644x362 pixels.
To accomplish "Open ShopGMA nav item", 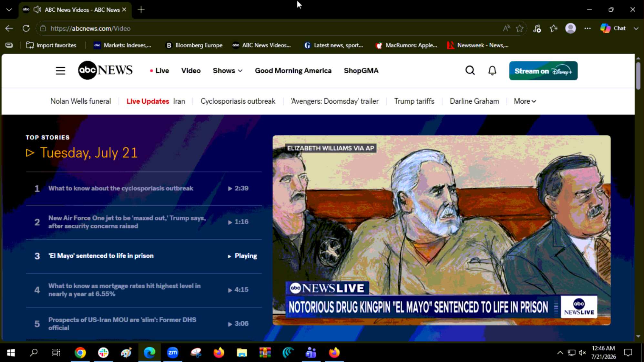I will (361, 71).
